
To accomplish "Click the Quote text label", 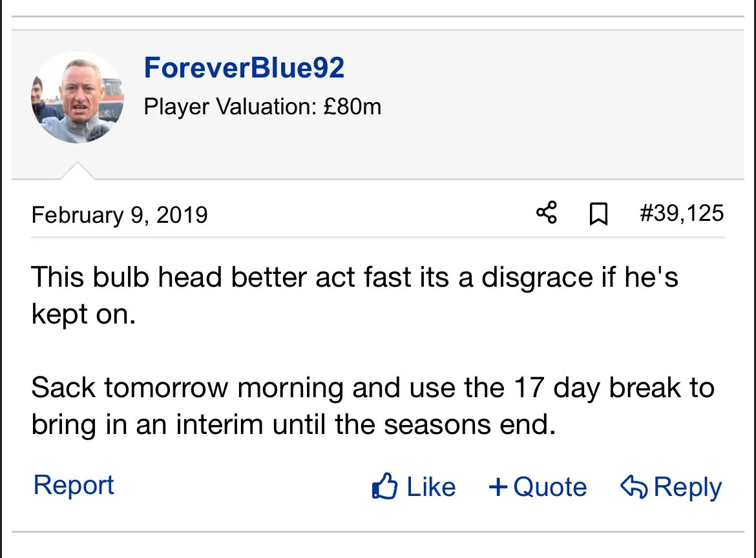I will [x=550, y=487].
